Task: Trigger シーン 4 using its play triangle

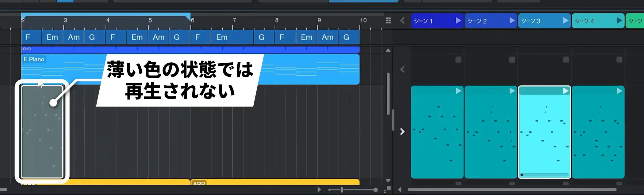Action: coord(619,21)
